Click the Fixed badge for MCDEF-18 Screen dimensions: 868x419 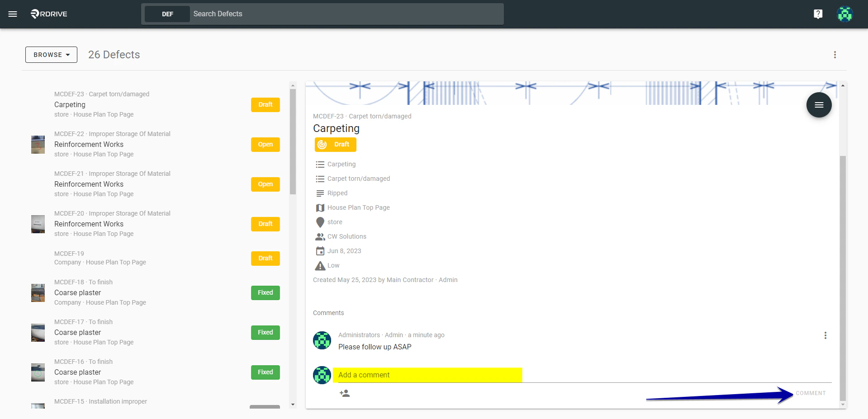click(265, 293)
